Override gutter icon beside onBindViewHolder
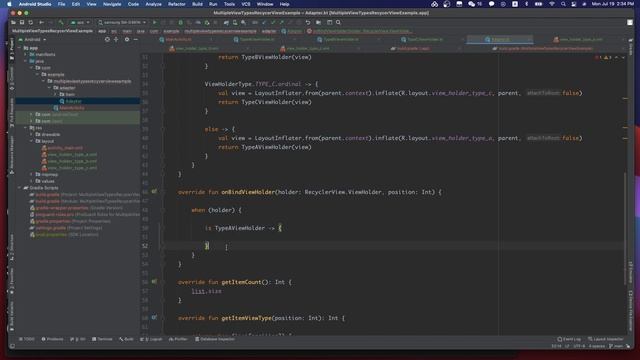This screenshot has width=640, height=360. (x=154, y=191)
